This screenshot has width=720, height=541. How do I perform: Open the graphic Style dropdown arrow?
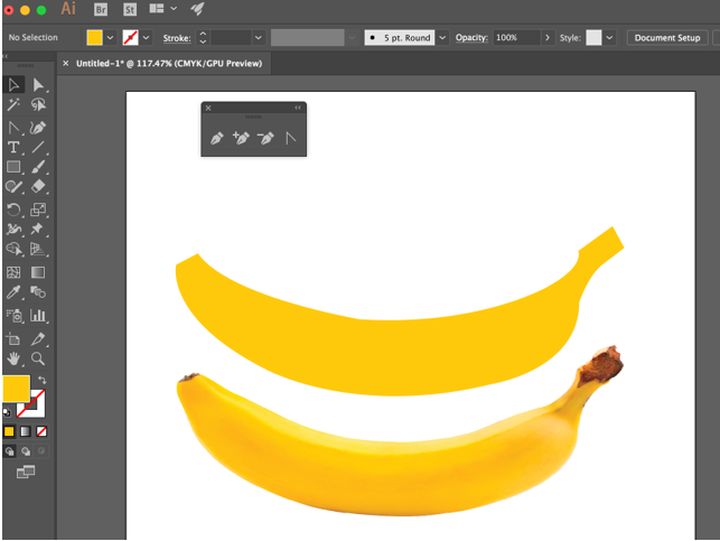tap(609, 38)
